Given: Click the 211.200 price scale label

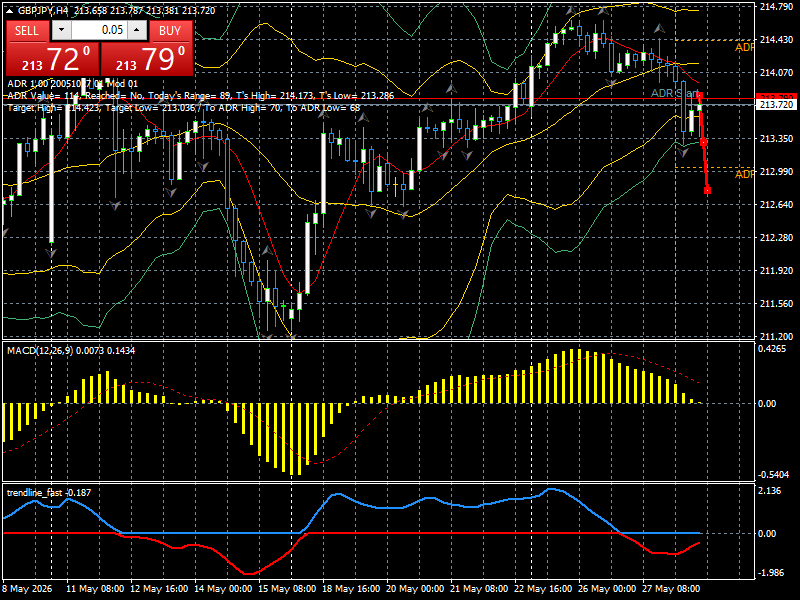Looking at the screenshot, I should pyautogui.click(x=776, y=337).
